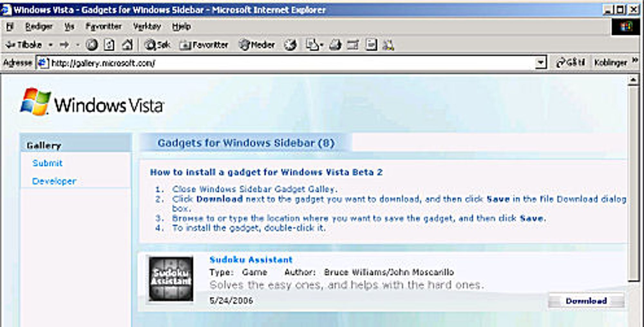Open the History toolbar icon
The image size is (644, 327).
click(x=290, y=45)
